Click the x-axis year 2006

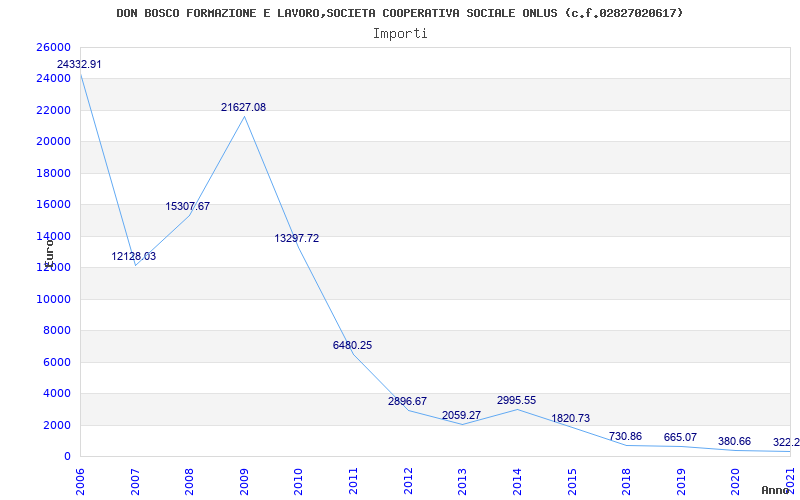click(80, 481)
